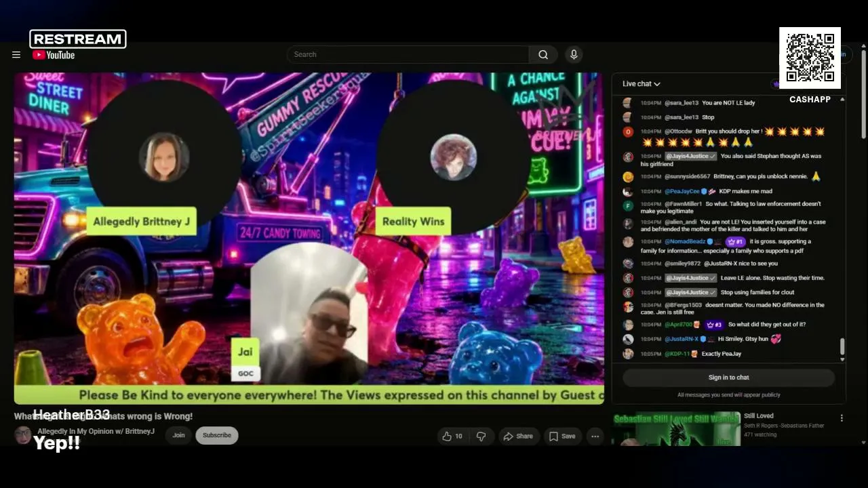Like the live stream video
Image resolution: width=868 pixels, height=488 pixels.
(452, 436)
